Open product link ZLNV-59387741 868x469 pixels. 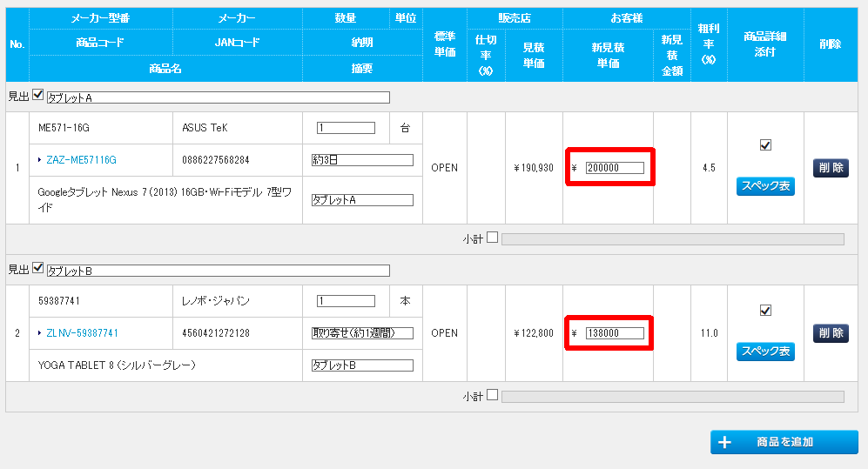[82, 333]
